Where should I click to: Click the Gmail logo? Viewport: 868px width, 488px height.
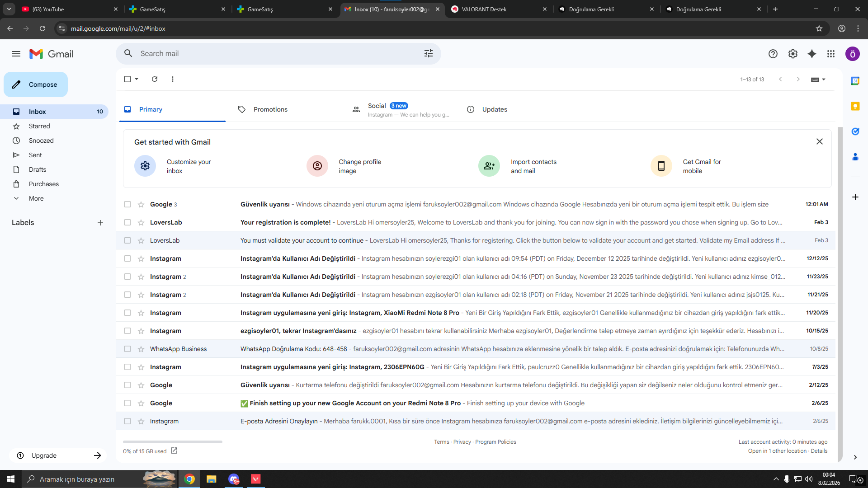(52, 54)
